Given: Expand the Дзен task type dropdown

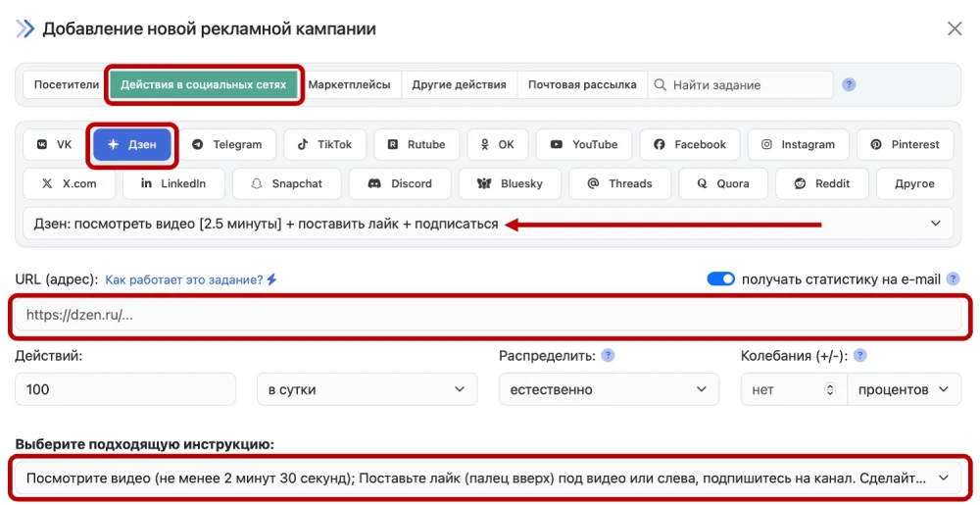Looking at the screenshot, I should point(487,224).
